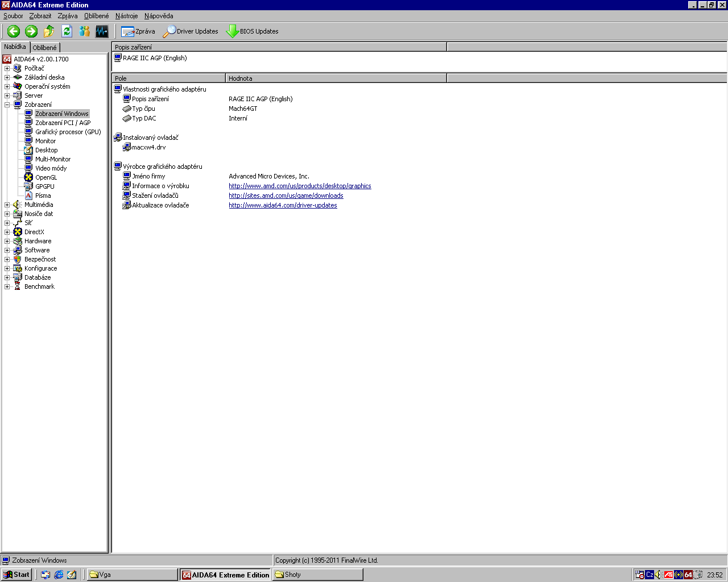Viewport: 728px width, 582px height.
Task: Expand the DirectX tree node
Action: tap(7, 232)
